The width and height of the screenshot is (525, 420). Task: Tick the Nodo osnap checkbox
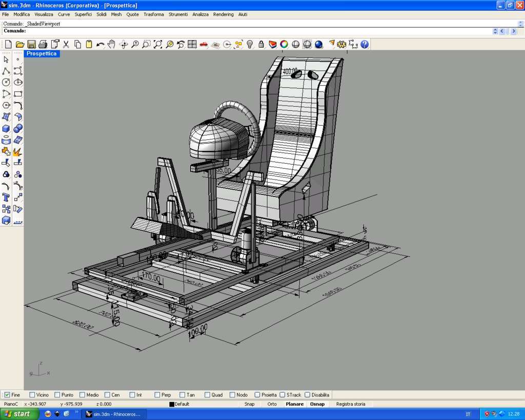[x=232, y=395]
